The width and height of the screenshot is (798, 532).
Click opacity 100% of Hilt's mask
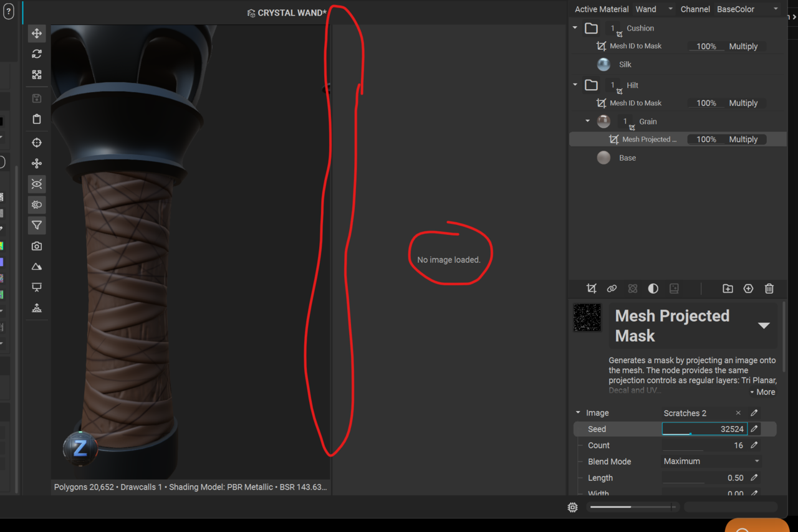(x=706, y=103)
